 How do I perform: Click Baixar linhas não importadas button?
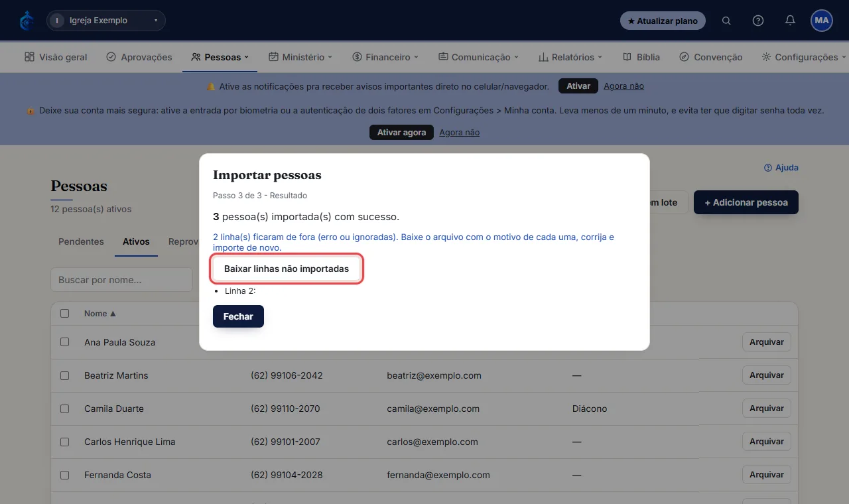287,269
